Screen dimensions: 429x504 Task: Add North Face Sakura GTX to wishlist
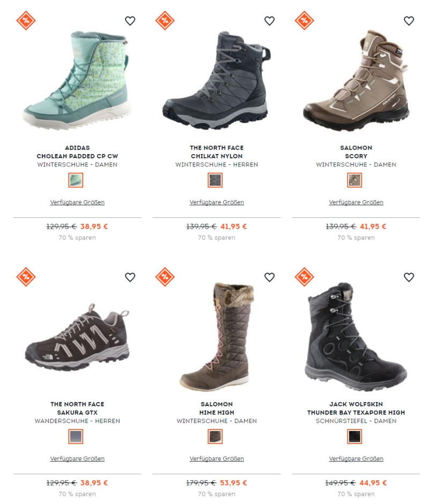point(130,277)
